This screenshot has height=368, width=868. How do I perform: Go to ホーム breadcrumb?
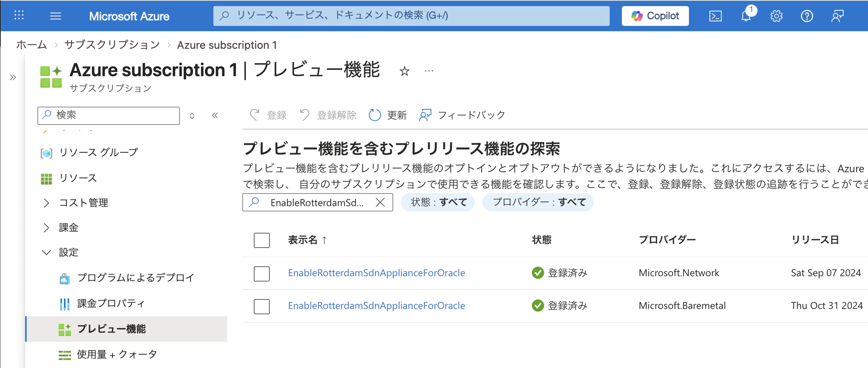point(32,45)
